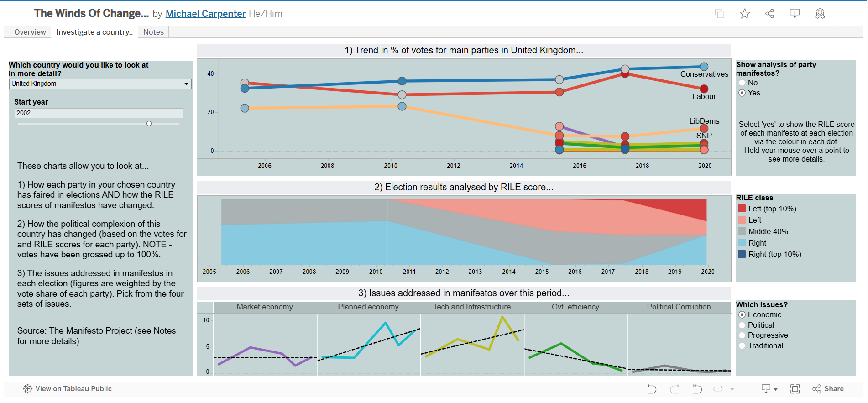The width and height of the screenshot is (868, 403).
Task: Select the Progressive issues radio button
Action: click(x=743, y=335)
